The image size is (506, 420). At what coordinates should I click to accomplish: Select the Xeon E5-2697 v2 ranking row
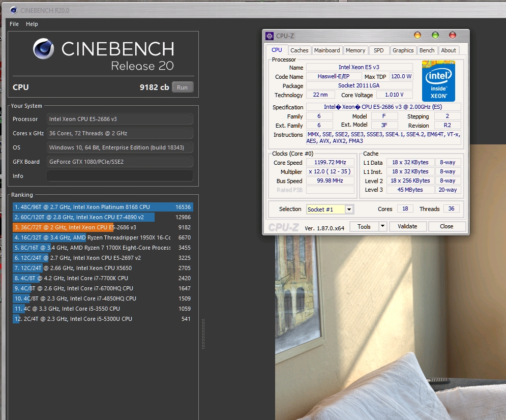click(103, 258)
